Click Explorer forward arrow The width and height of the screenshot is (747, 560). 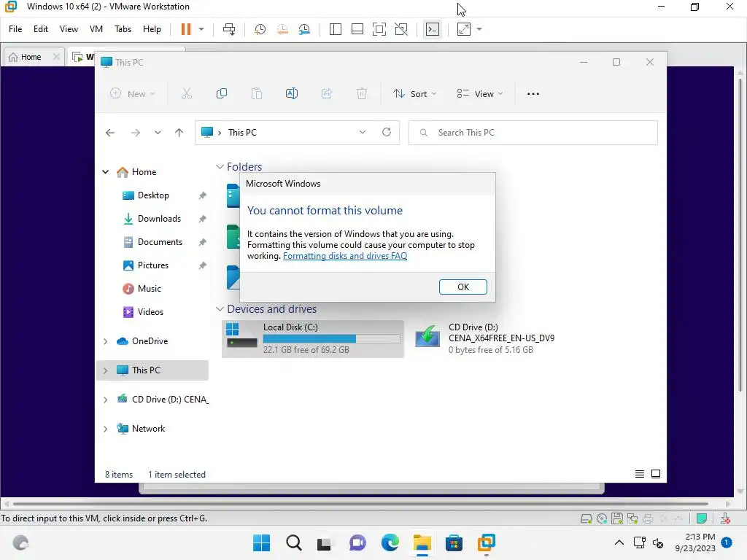click(136, 133)
